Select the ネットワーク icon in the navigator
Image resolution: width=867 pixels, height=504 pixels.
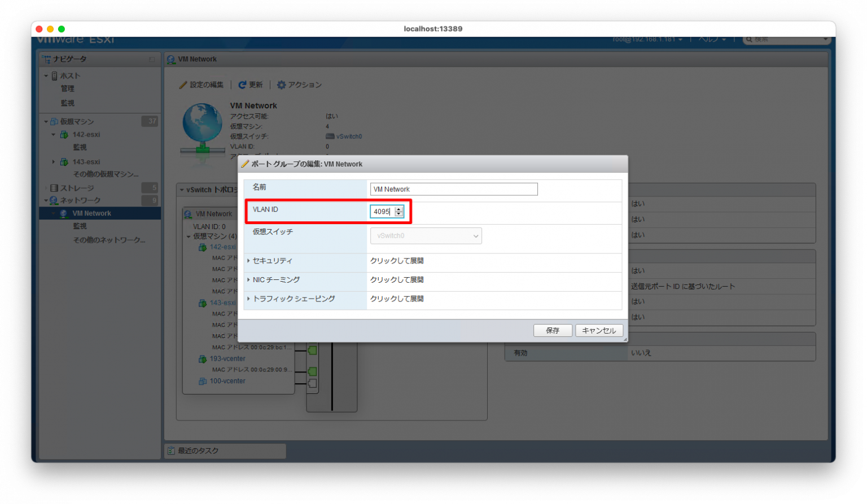pos(52,200)
